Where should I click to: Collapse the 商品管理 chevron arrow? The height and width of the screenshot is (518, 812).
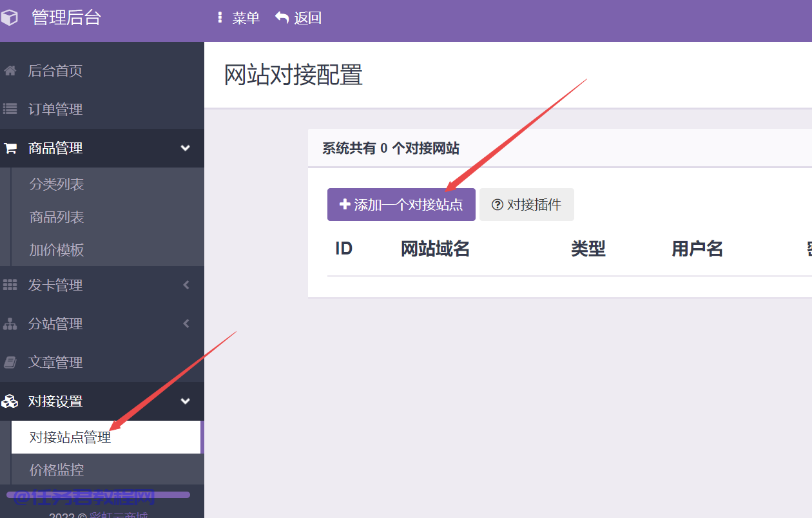point(186,148)
